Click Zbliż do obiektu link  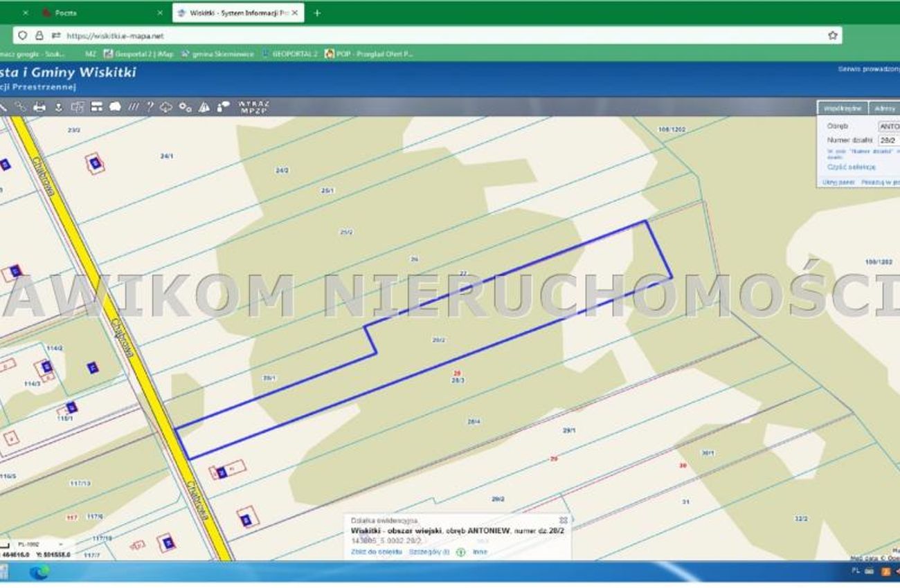tap(377, 552)
